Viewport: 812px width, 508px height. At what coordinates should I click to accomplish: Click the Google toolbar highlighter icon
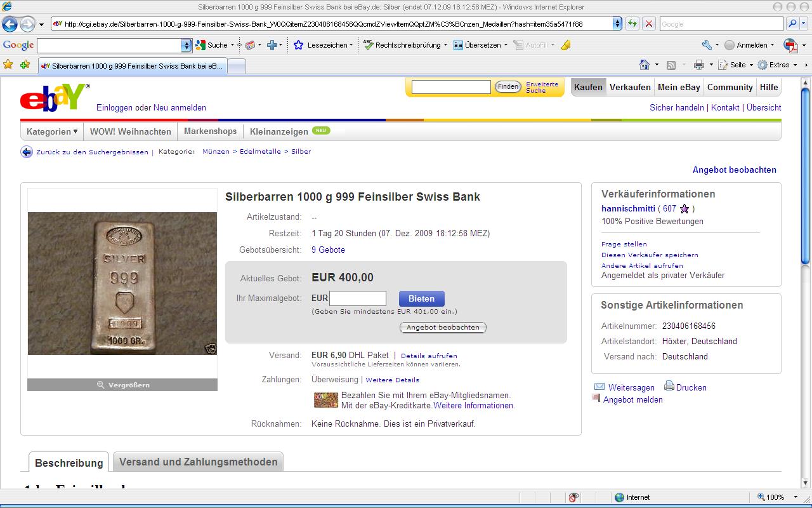click(566, 45)
